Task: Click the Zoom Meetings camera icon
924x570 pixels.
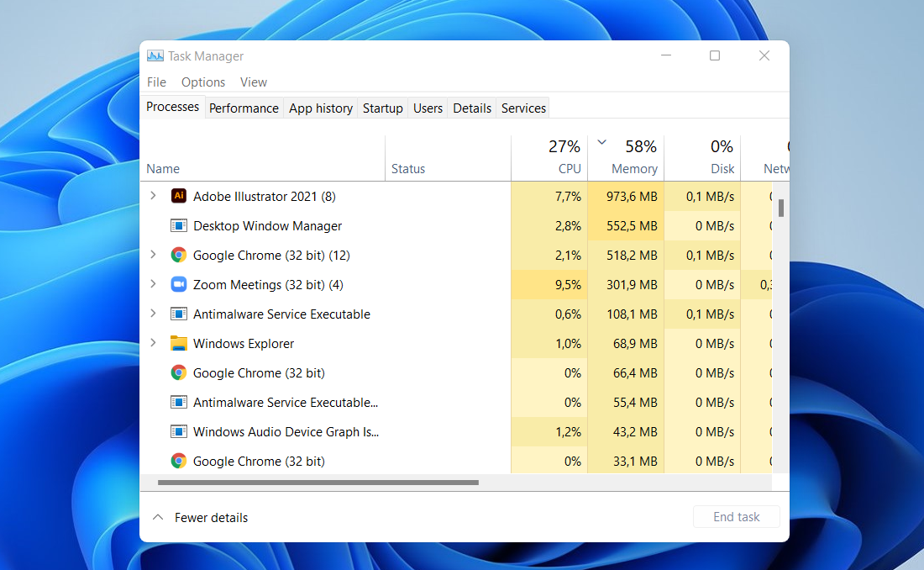Action: pos(179,284)
